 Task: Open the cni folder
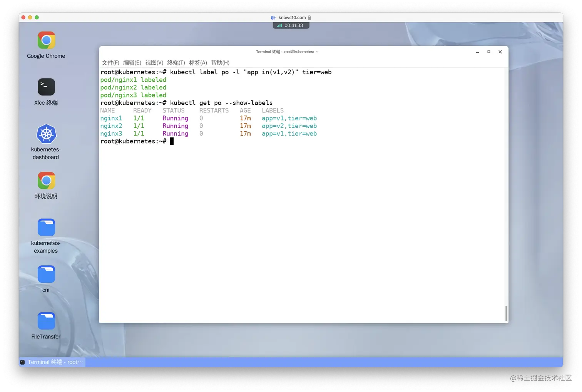[46, 273]
